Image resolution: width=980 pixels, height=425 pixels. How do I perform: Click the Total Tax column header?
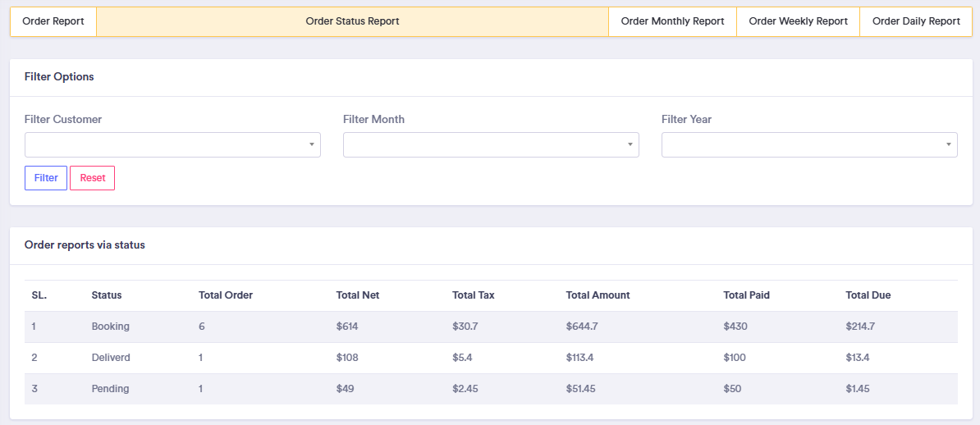[x=474, y=295]
